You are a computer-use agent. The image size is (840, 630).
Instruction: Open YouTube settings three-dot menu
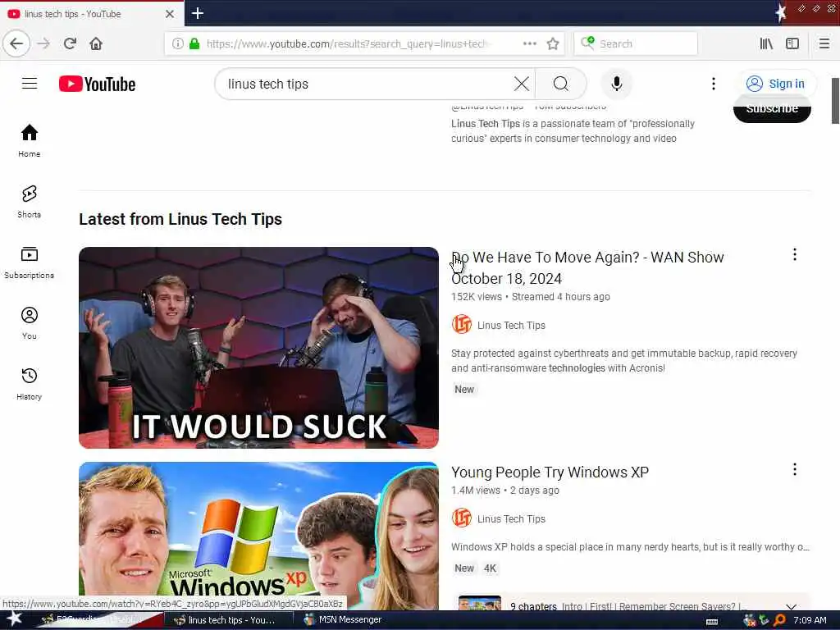point(713,84)
